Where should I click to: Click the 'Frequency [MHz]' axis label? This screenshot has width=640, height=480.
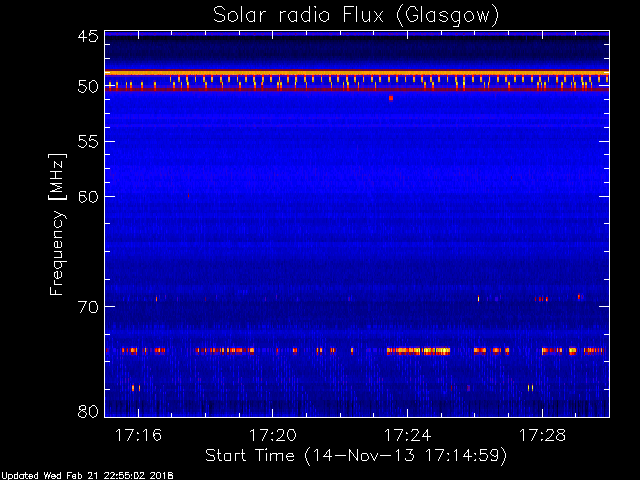coord(57,224)
